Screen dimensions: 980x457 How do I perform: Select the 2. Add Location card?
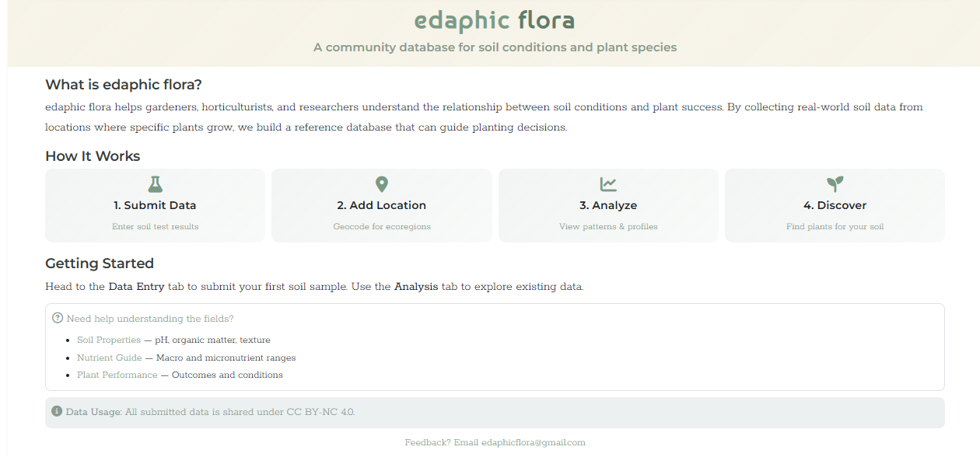coord(381,205)
